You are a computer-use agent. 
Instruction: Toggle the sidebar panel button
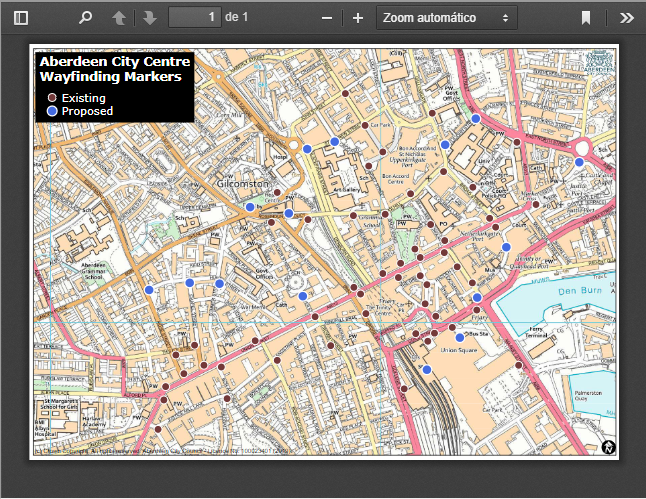pos(21,18)
